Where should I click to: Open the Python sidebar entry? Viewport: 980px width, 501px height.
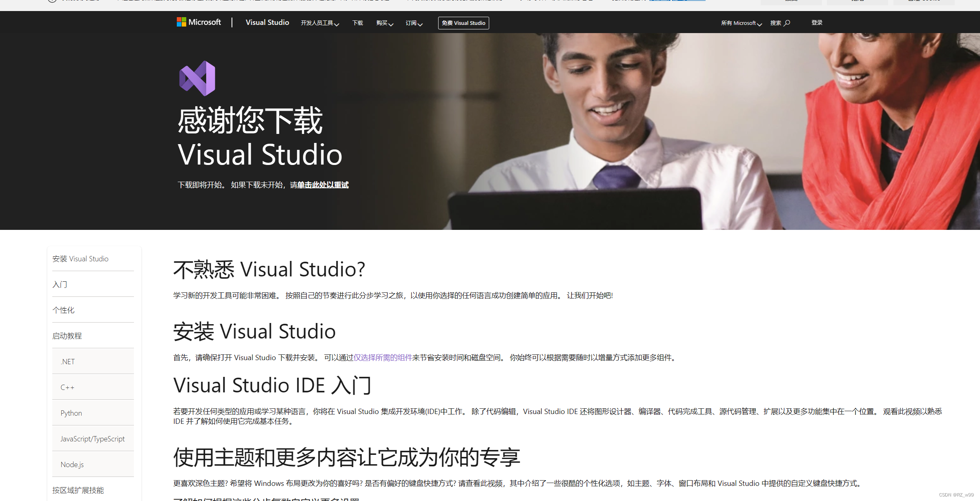point(71,413)
